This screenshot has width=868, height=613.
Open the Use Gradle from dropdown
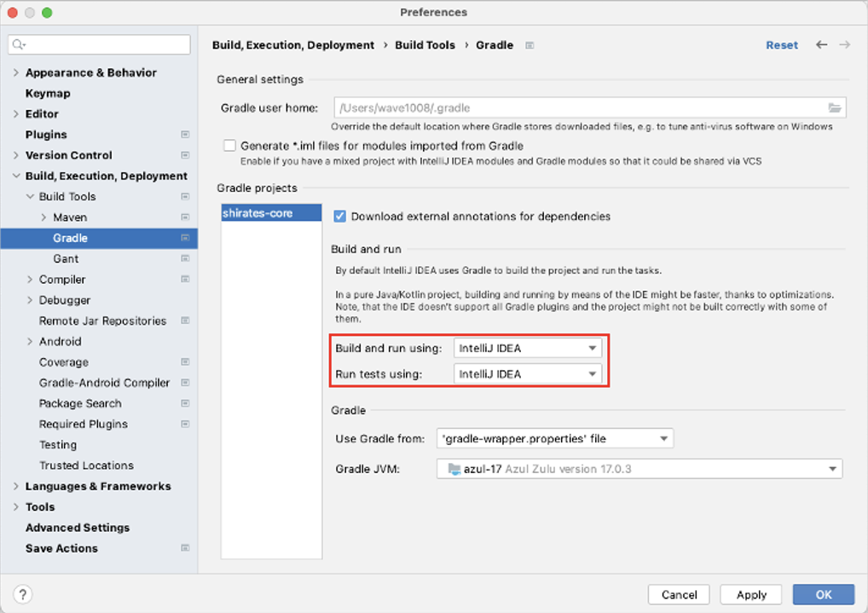click(555, 438)
